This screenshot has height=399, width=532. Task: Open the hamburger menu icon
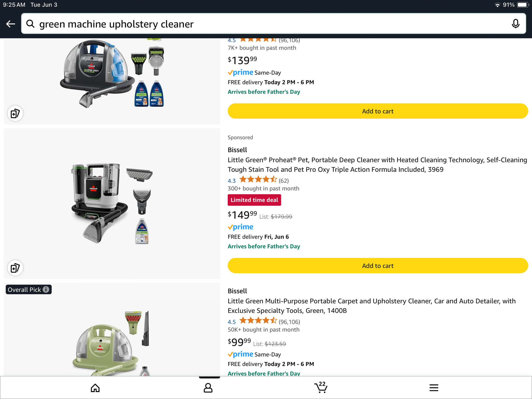pos(434,388)
